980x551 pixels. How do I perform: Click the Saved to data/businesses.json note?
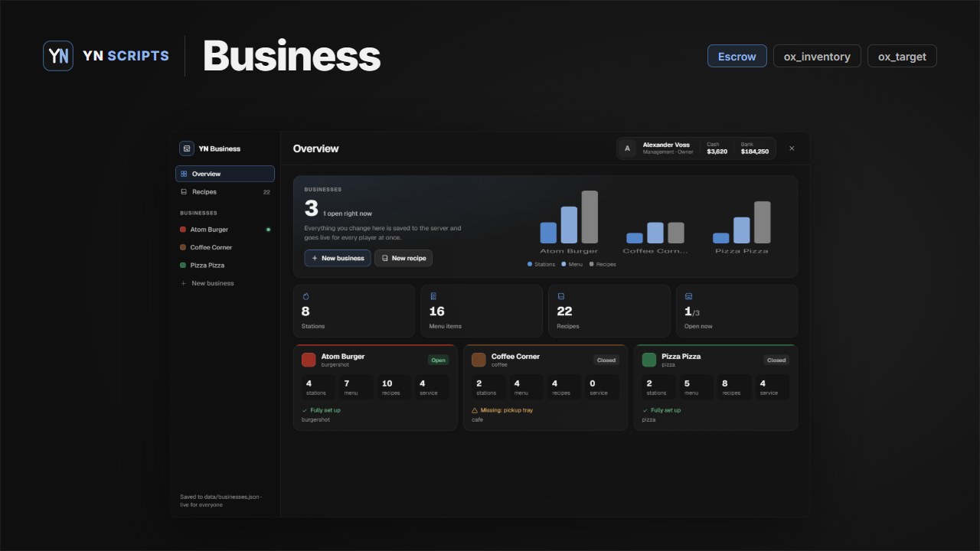click(221, 500)
